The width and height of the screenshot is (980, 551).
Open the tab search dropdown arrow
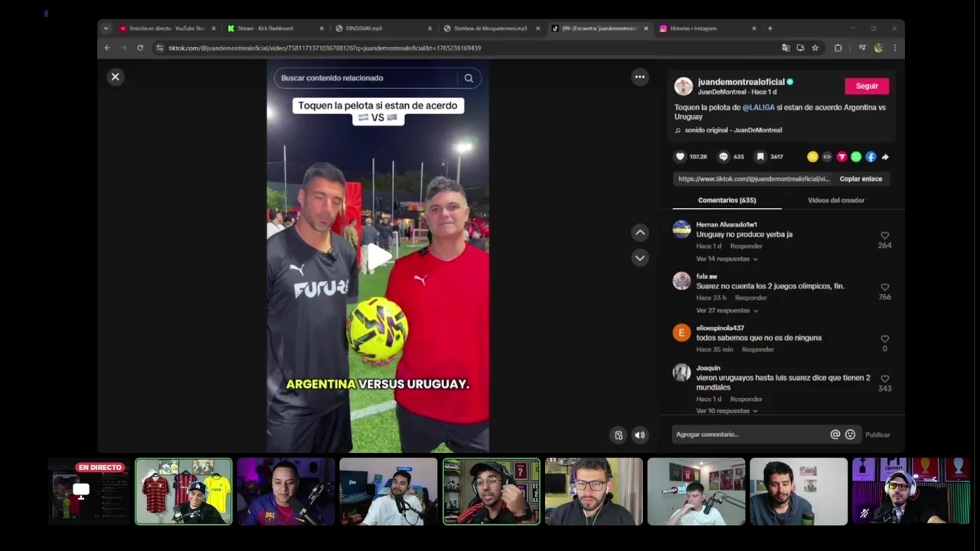[106, 28]
